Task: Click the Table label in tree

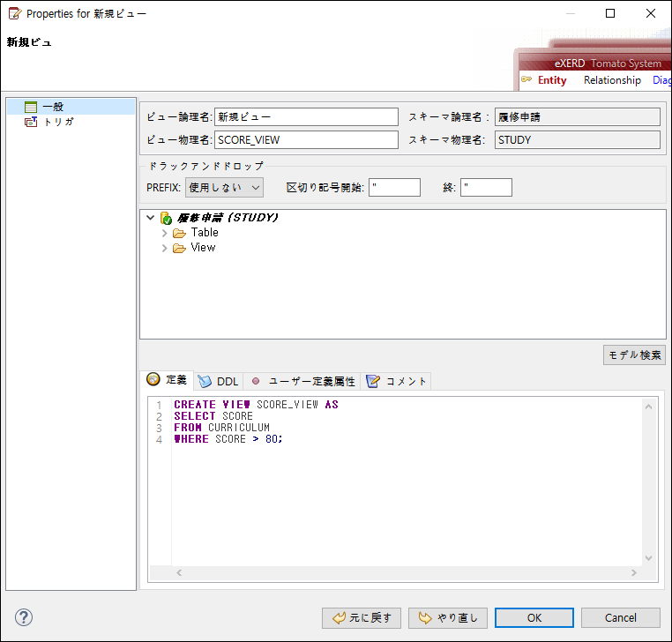Action: point(205,233)
